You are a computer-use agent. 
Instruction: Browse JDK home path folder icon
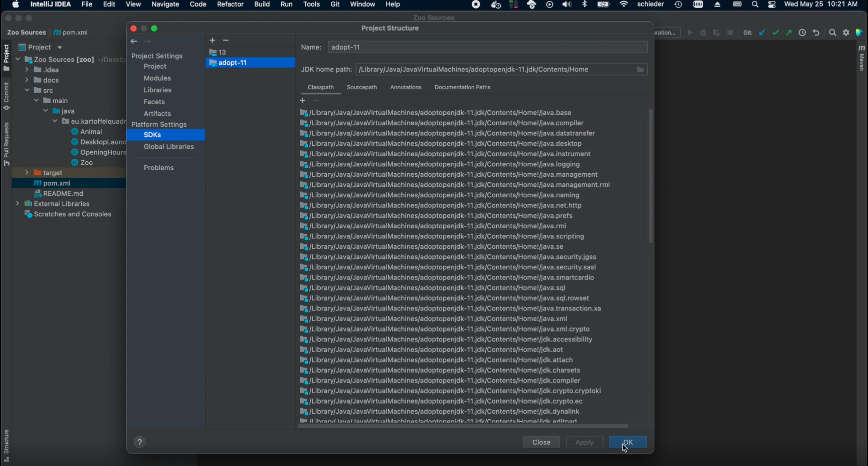click(x=640, y=69)
